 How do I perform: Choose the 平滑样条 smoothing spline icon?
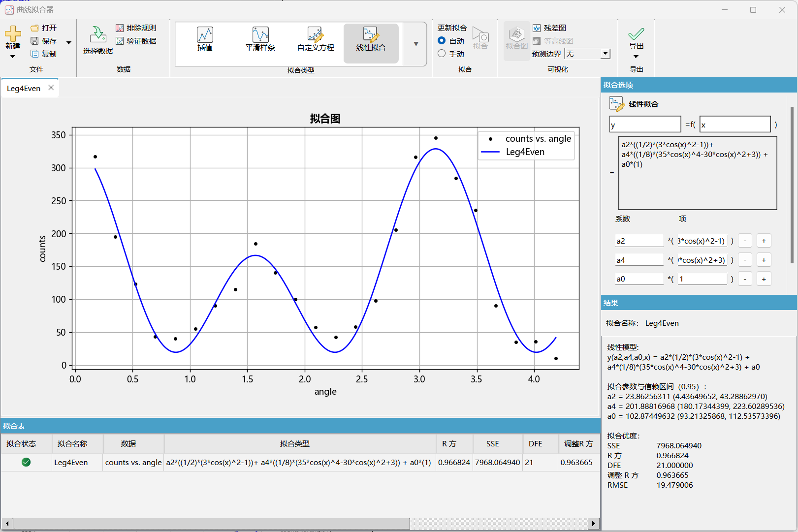click(x=260, y=35)
